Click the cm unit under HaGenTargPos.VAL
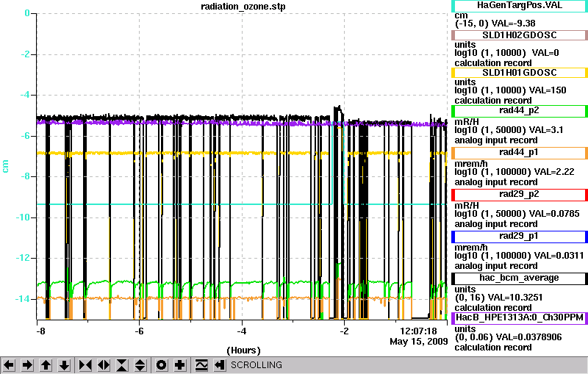 point(461,15)
